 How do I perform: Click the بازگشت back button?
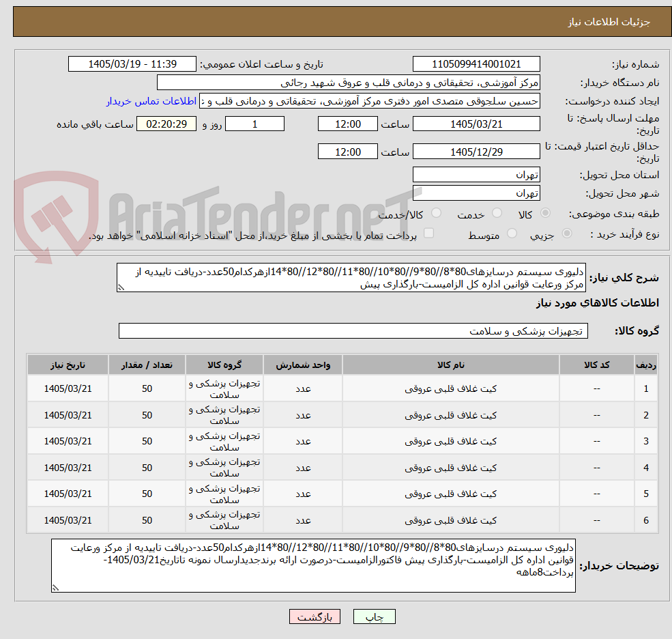tap(315, 616)
